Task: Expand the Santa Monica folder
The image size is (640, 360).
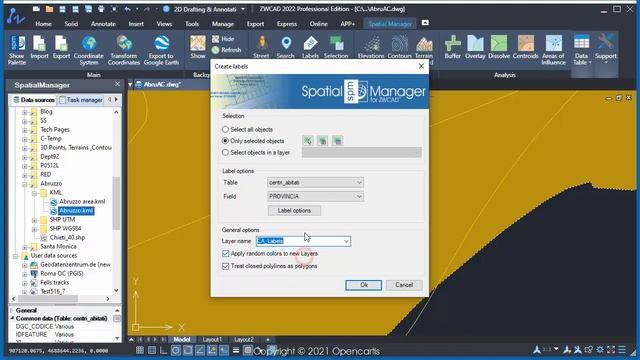Action: (x=25, y=247)
